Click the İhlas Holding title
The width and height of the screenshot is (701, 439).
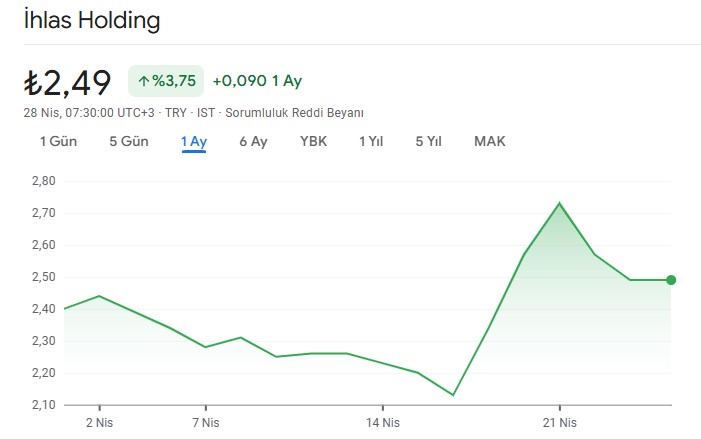pyautogui.click(x=92, y=20)
